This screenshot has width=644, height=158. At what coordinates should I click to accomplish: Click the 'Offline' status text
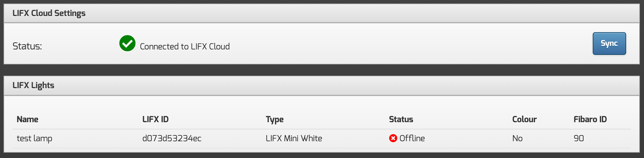pyautogui.click(x=412, y=138)
